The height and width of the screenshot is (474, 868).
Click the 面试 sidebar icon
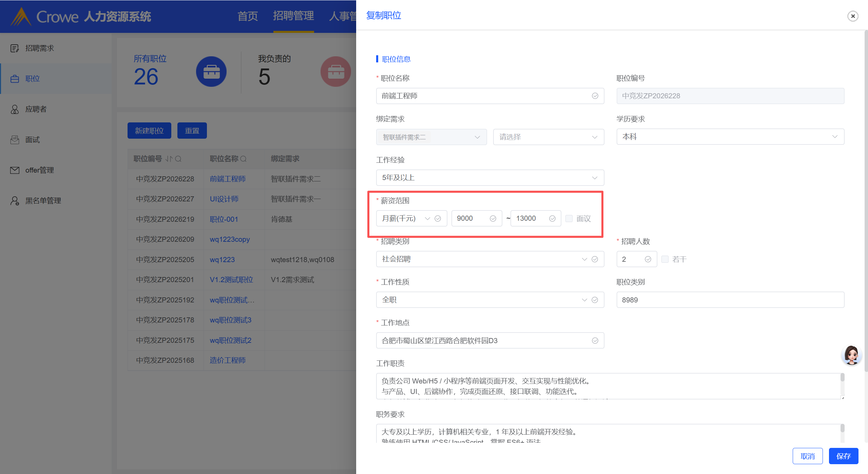click(x=15, y=140)
